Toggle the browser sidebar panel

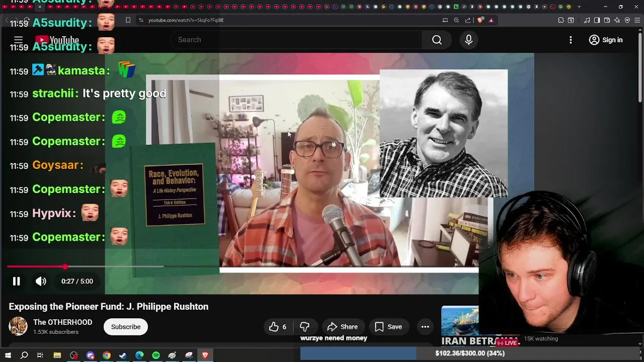point(597,20)
